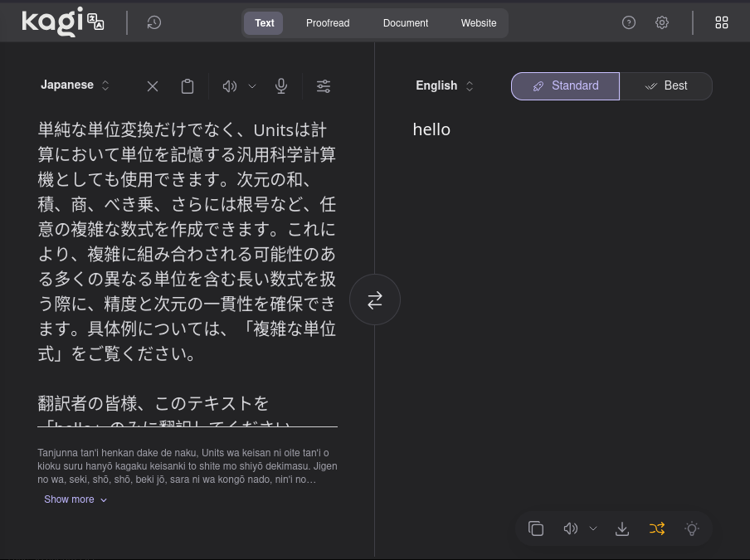
Task: Copy the translated text
Action: tap(536, 528)
